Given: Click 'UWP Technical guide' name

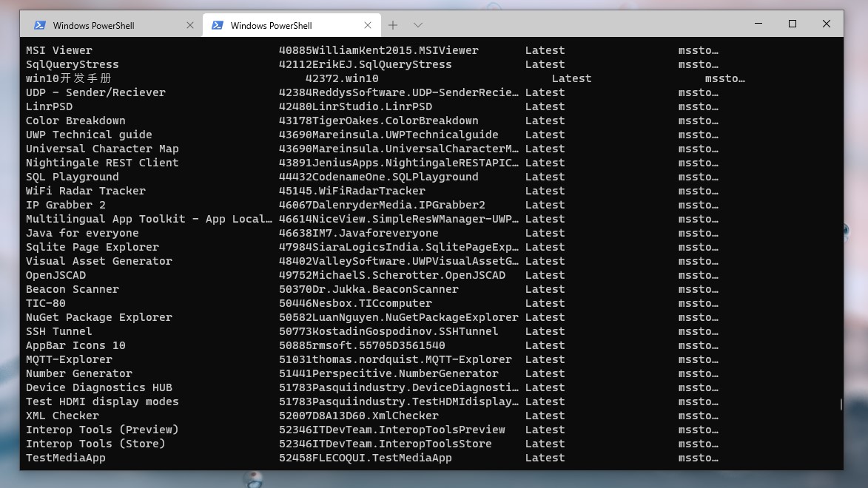Looking at the screenshot, I should pyautogui.click(x=89, y=135).
